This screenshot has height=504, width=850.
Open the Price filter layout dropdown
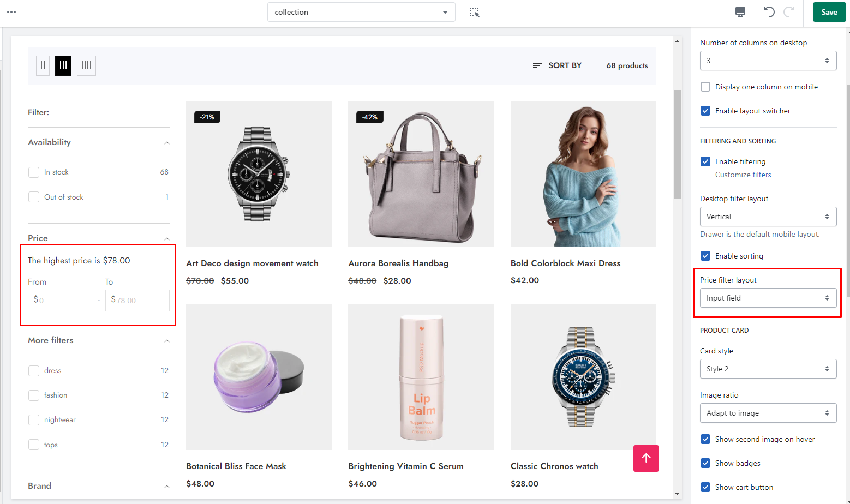(x=768, y=298)
